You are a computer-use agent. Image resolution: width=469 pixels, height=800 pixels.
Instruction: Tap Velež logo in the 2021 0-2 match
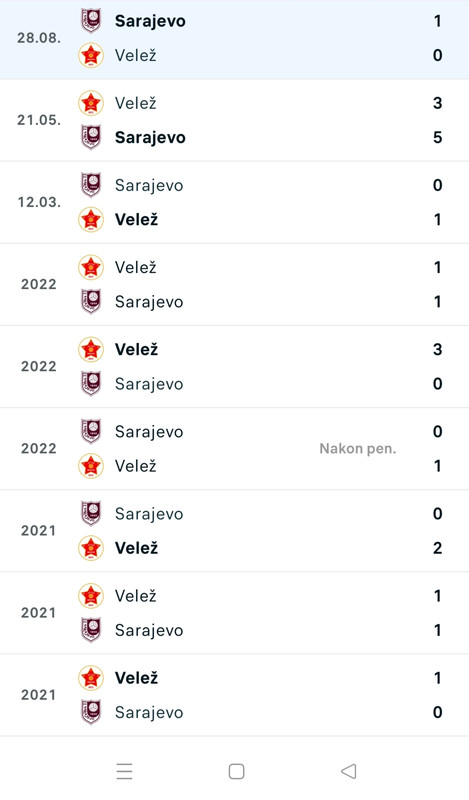91,548
